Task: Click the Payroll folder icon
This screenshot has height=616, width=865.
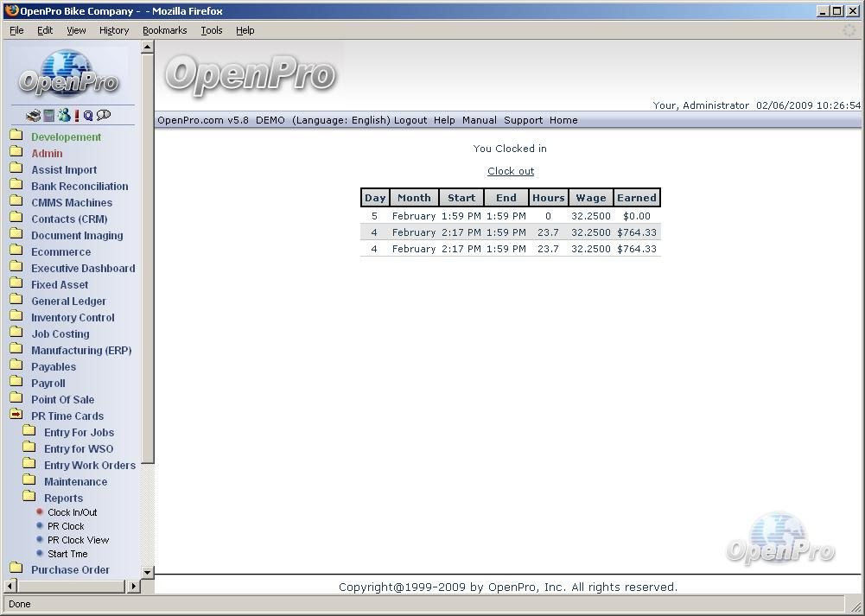Action: tap(16, 383)
